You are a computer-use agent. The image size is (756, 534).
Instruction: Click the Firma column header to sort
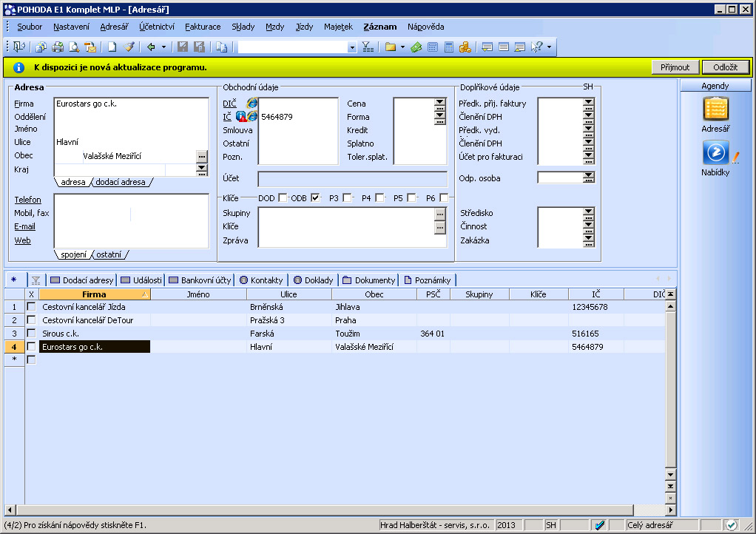click(x=95, y=294)
